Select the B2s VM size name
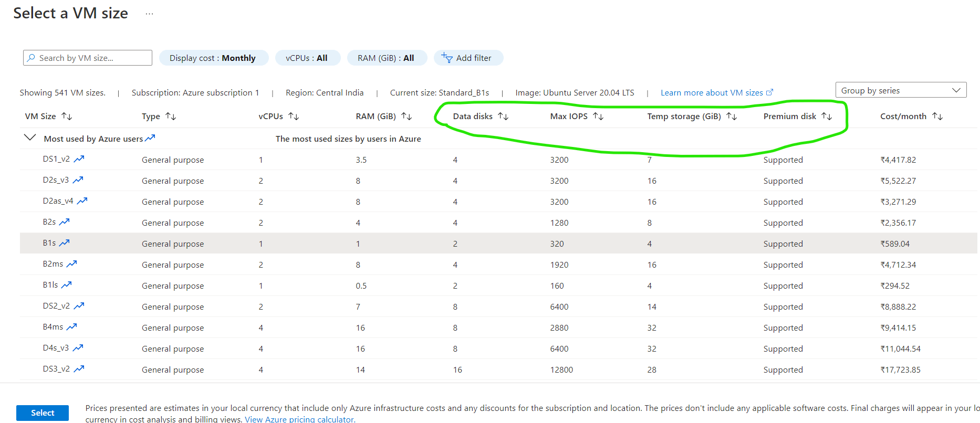 click(x=49, y=222)
